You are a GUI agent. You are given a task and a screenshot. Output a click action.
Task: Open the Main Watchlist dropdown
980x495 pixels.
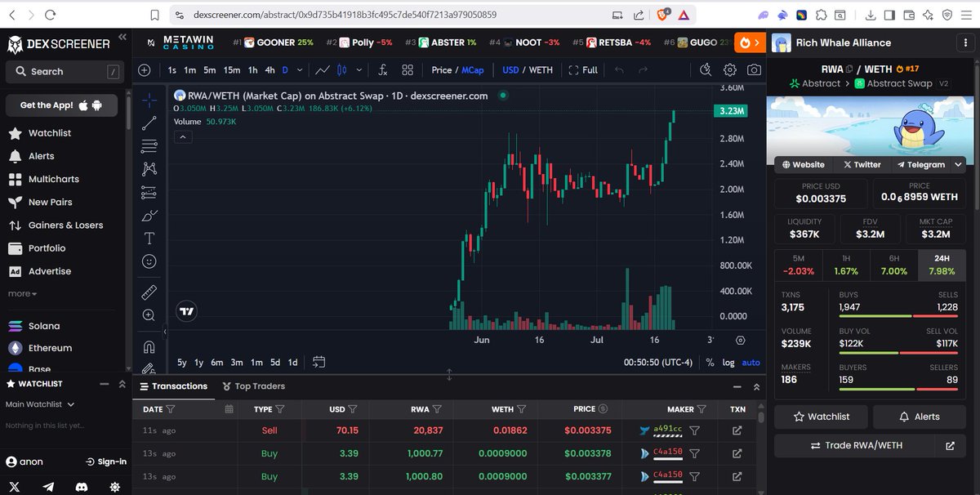(x=40, y=404)
